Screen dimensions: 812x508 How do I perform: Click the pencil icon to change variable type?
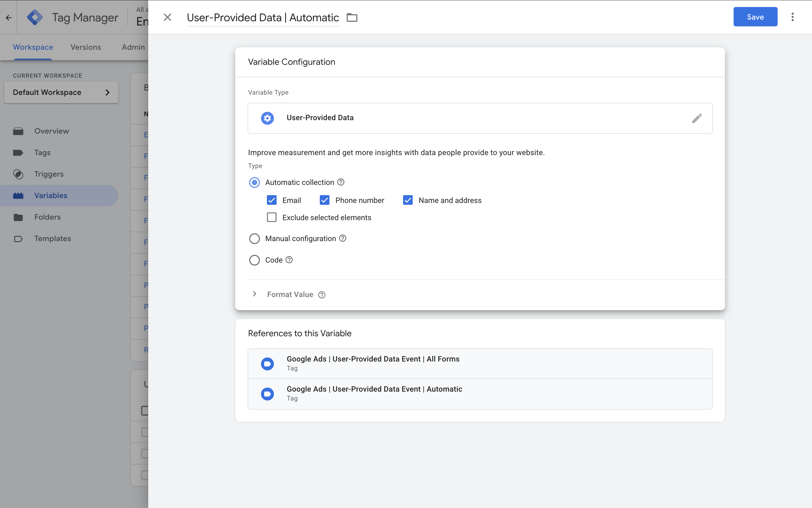pyautogui.click(x=697, y=118)
